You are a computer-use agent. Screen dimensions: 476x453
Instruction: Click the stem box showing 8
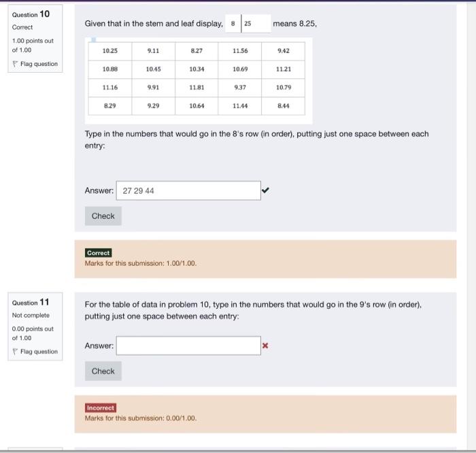[x=233, y=23]
